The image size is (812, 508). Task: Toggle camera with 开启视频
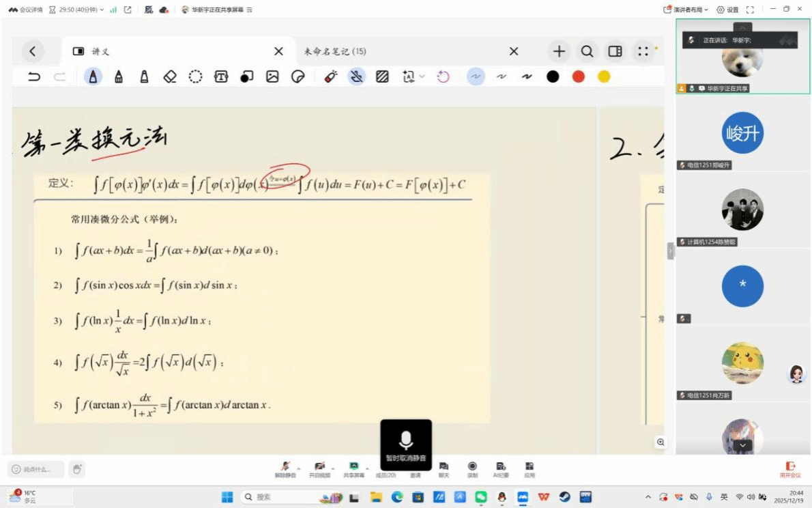point(319,468)
